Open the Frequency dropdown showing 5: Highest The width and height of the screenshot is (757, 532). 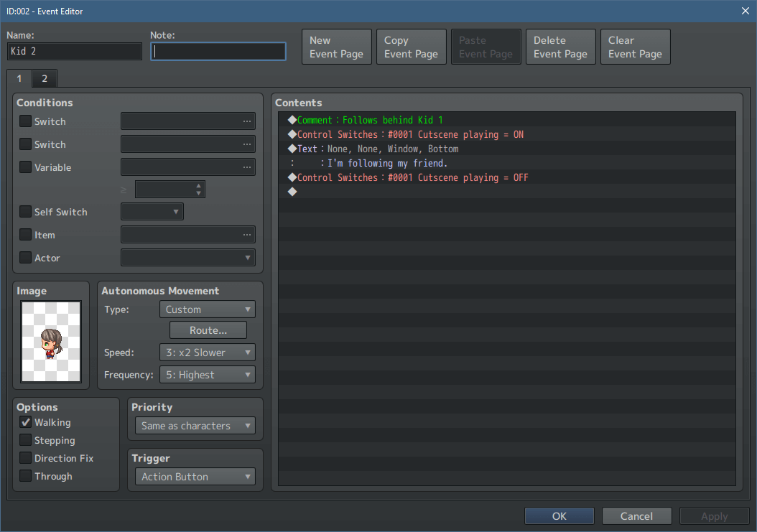click(207, 374)
